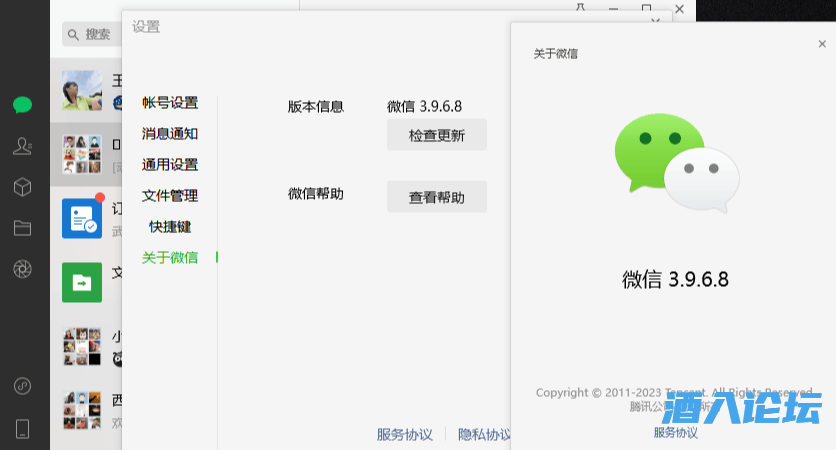The width and height of the screenshot is (836, 450).
Task: Open the bottom group chat avatar
Action: [x=82, y=411]
